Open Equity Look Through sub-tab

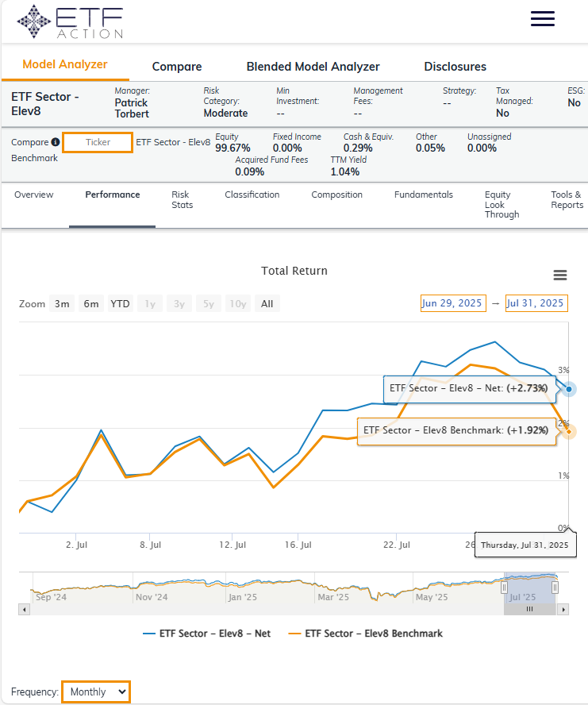point(502,205)
